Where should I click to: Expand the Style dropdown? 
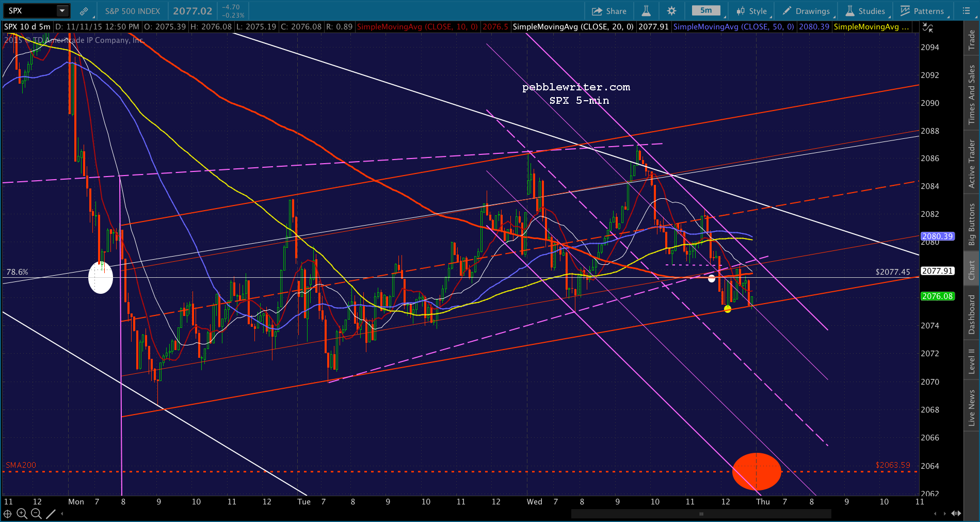pos(752,11)
